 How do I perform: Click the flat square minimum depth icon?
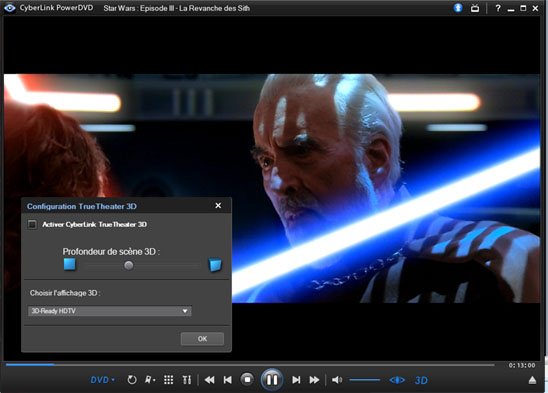click(70, 264)
